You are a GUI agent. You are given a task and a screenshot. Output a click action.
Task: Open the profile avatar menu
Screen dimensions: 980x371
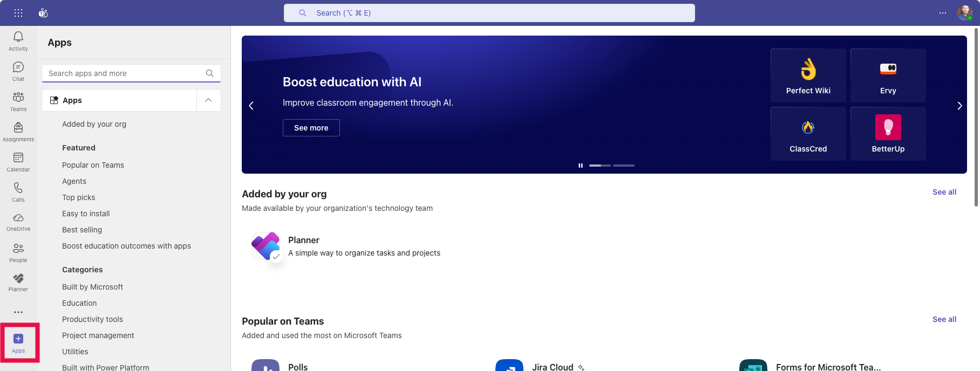965,13
